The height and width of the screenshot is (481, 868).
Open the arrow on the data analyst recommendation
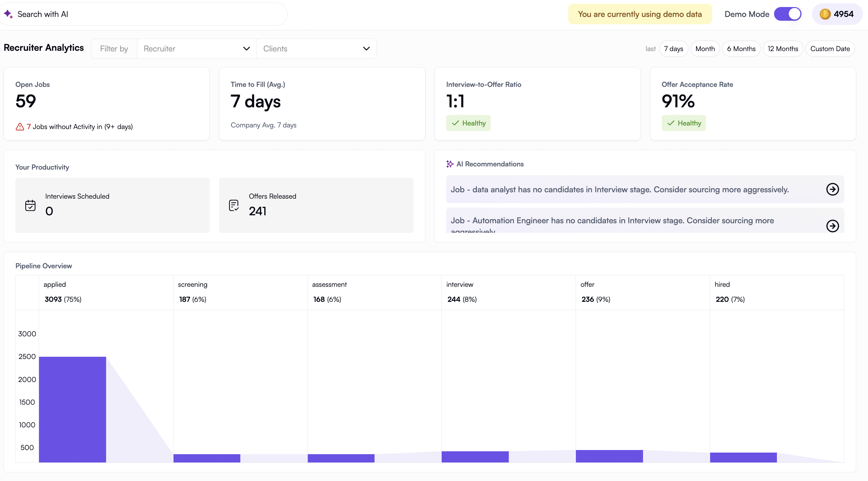(833, 189)
